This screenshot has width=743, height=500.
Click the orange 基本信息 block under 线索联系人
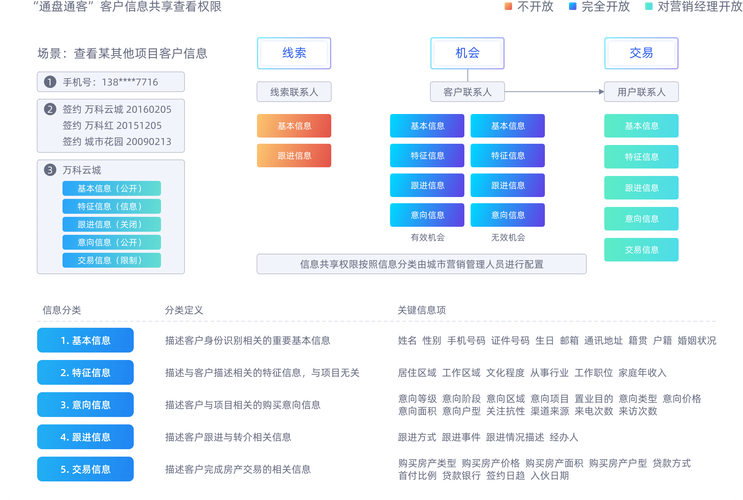pos(294,126)
